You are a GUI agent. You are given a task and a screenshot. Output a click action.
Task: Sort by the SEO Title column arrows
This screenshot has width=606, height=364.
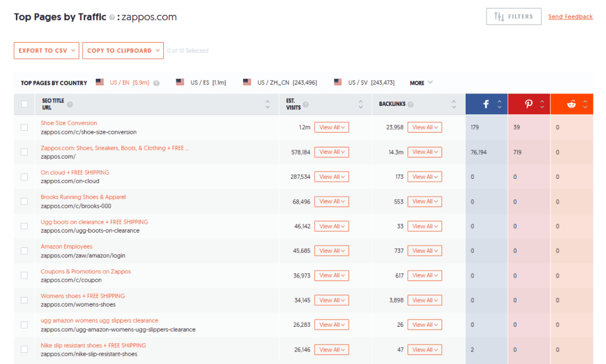267,104
